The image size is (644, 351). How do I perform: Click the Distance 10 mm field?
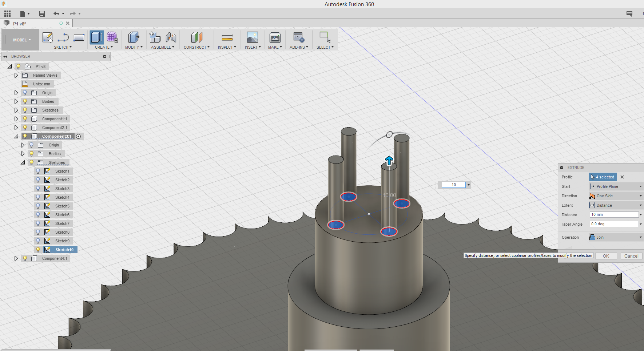point(614,215)
